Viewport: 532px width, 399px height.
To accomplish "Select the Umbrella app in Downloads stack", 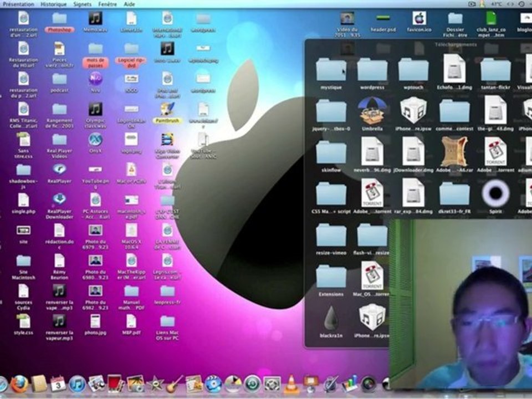I will click(372, 111).
